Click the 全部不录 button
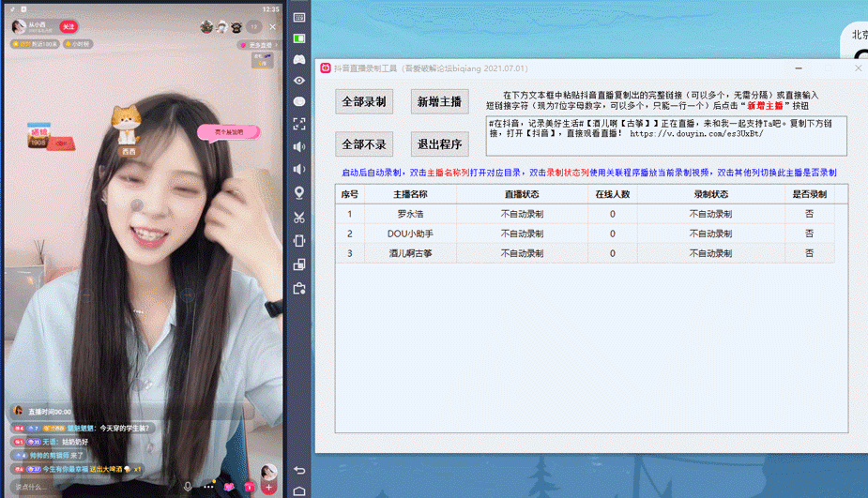The width and height of the screenshot is (868, 498). [364, 144]
